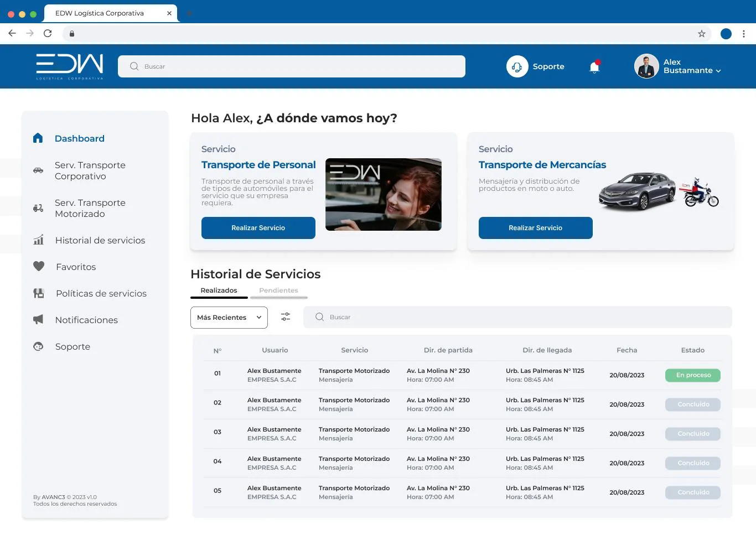Open the notification bell icon
Viewport: 756px width, 540px height.
pos(595,67)
